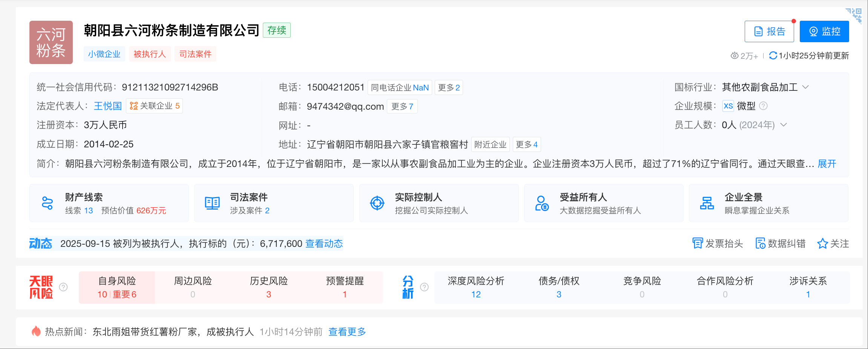Click the 监控 monitor button

click(x=824, y=31)
